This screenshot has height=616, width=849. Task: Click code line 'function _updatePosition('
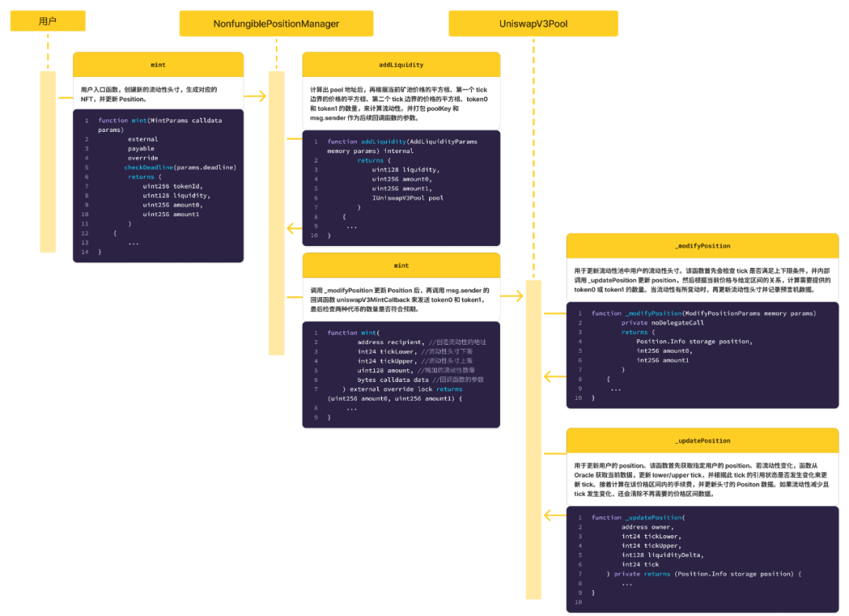pos(638,518)
